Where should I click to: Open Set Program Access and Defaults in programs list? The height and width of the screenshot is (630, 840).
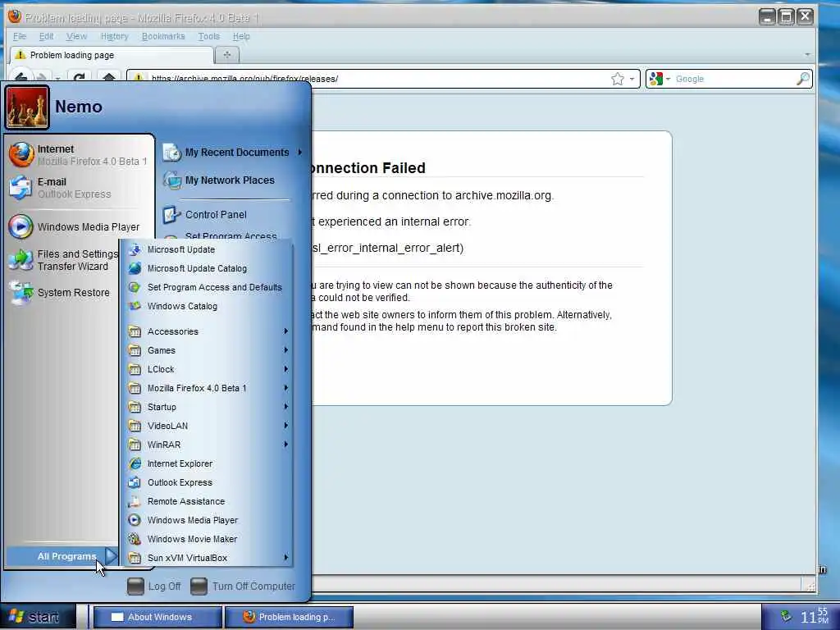point(206,287)
